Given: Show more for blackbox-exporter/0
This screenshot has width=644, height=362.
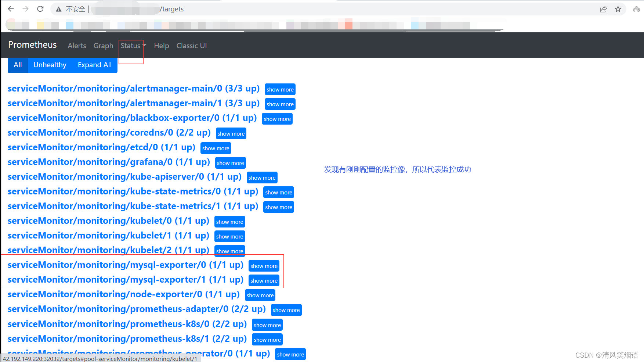Looking at the screenshot, I should [x=277, y=119].
